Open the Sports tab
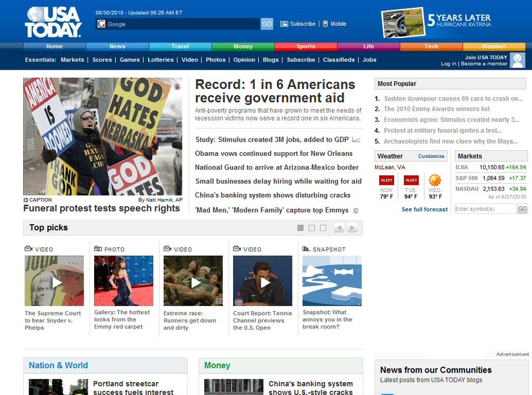The width and height of the screenshot is (532, 395). tap(306, 46)
